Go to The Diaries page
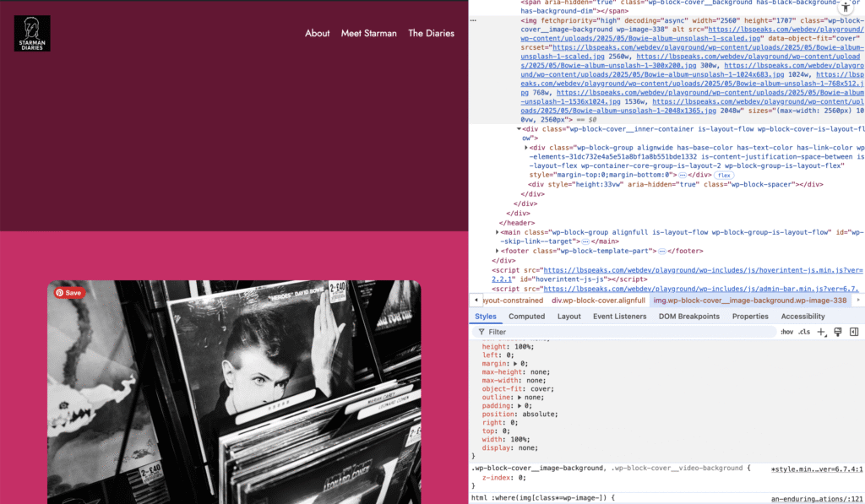 (x=431, y=33)
